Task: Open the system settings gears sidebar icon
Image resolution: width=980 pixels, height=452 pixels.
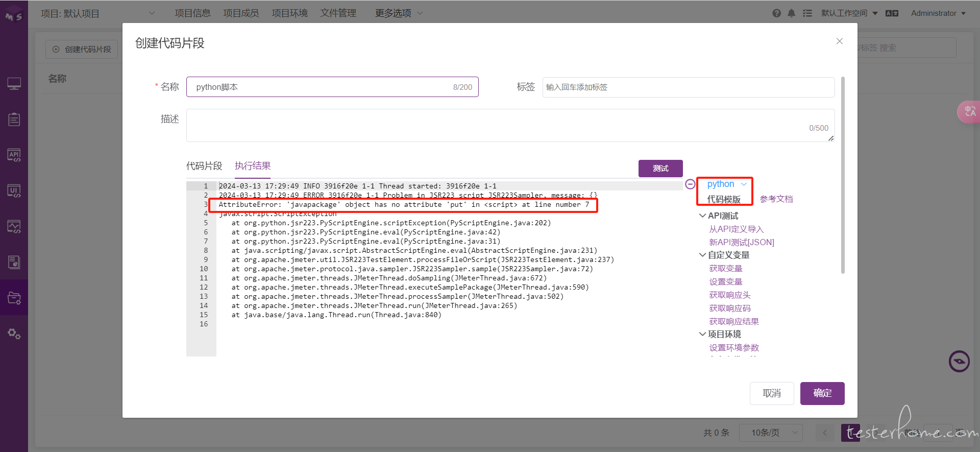Action: [x=14, y=334]
